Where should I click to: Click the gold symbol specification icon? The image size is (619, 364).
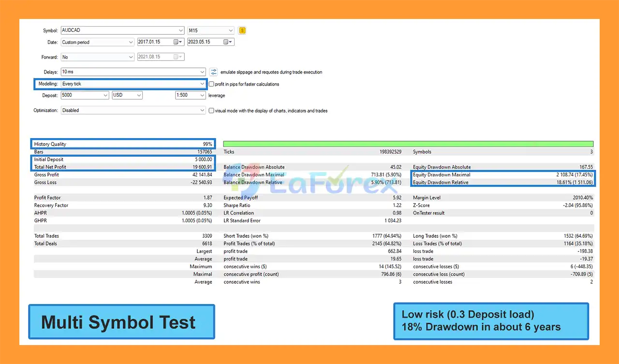pos(242,30)
